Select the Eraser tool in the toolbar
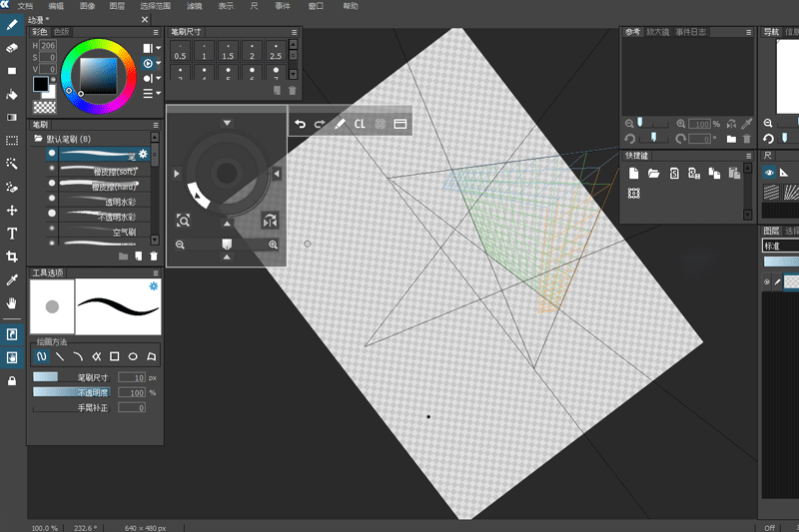This screenshot has height=532, width=799. click(x=12, y=48)
